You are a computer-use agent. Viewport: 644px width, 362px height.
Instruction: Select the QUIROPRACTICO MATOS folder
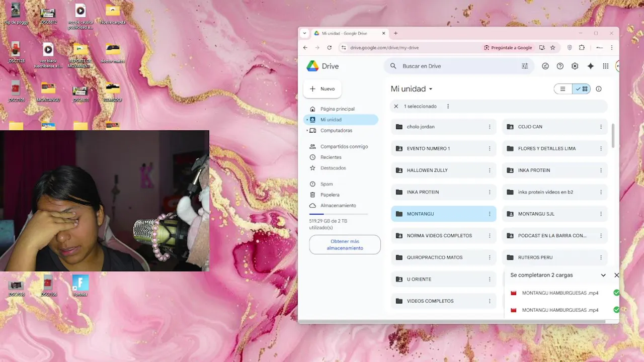click(443, 257)
